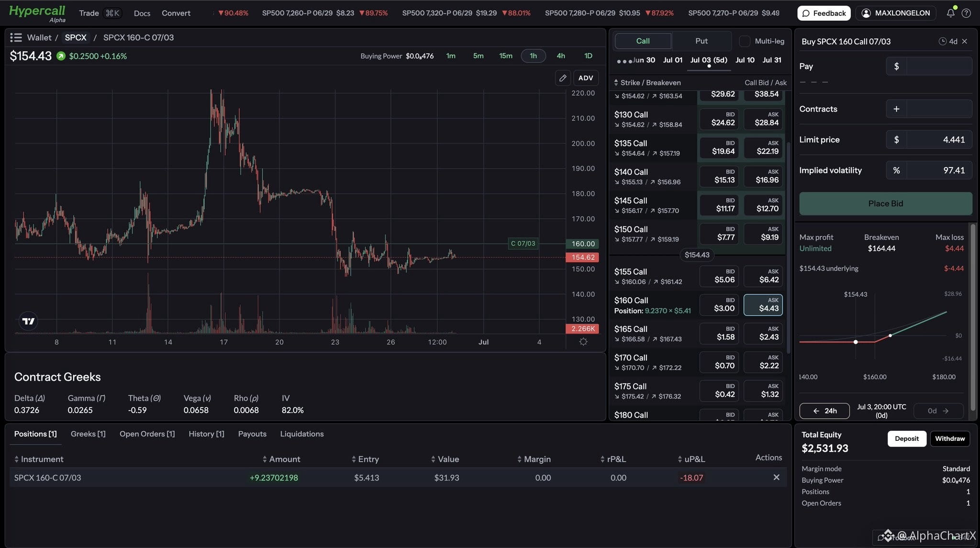Select the Jul 31 expiry date
980x548 pixels.
772,60
